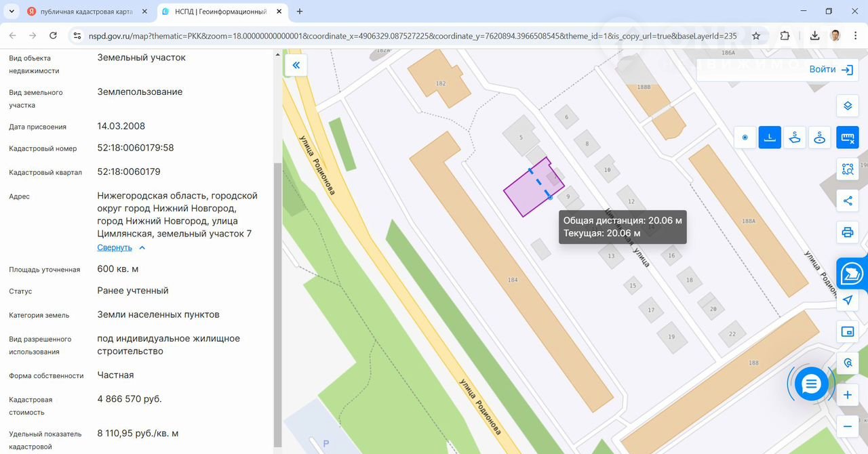The width and height of the screenshot is (868, 454).
Task: Activate search by area selection tool
Action: tap(847, 169)
